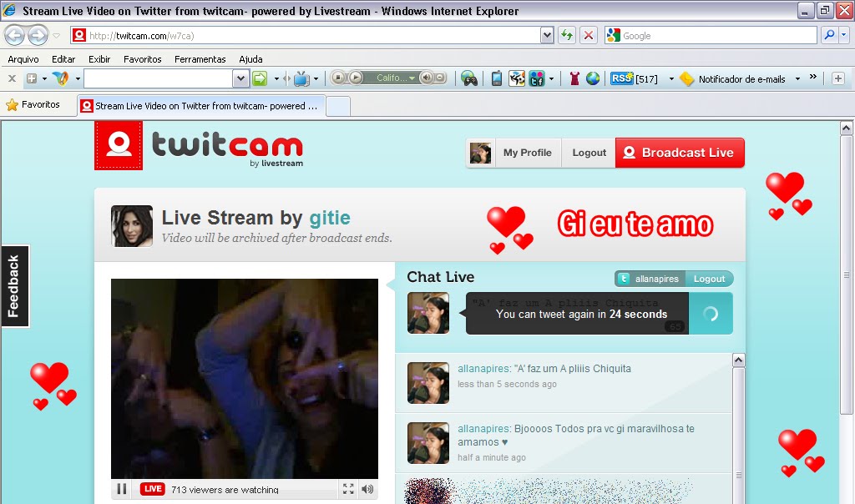855x504 pixels.
Task: Expand the toolbar search field dropdown
Action: 240,78
